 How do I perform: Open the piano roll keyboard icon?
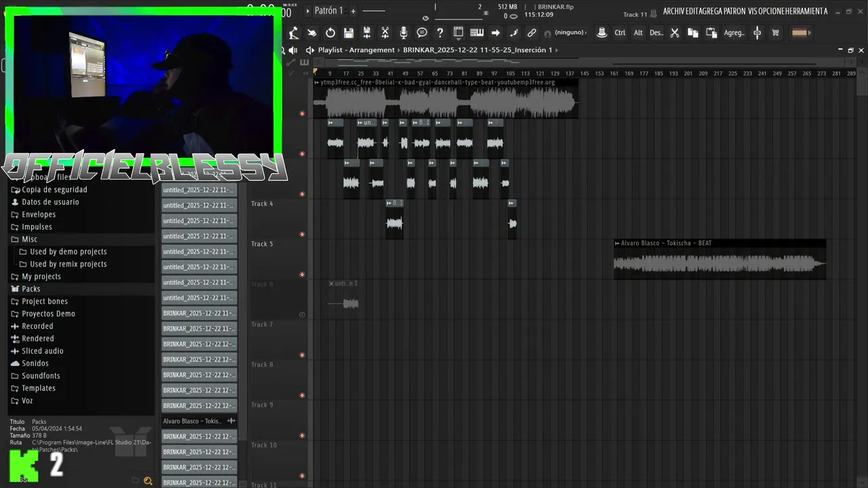(x=477, y=33)
